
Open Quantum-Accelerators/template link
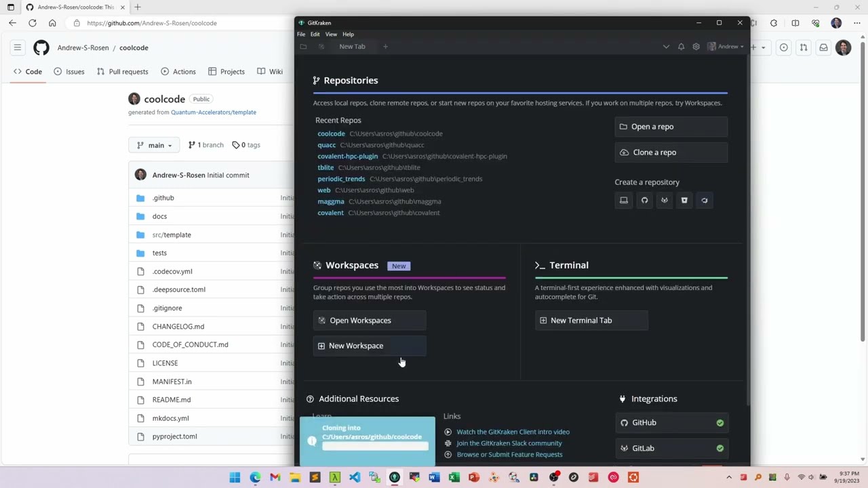click(x=214, y=113)
